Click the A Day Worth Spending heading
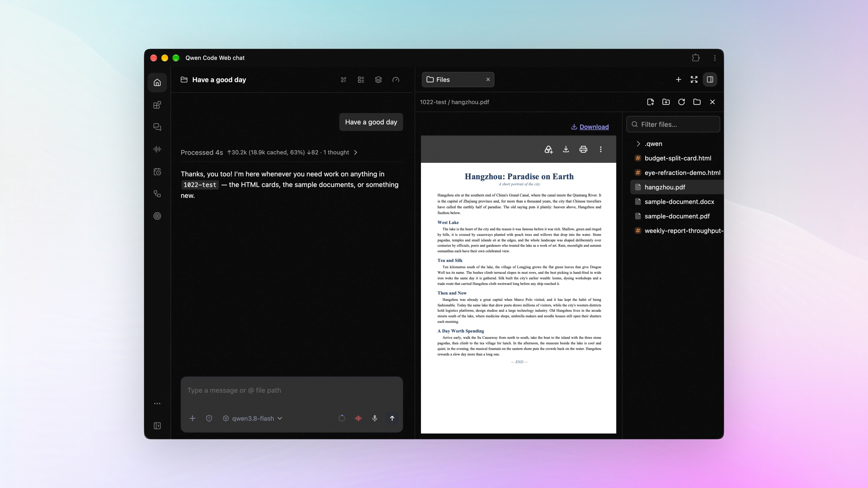The image size is (868, 488). [461, 331]
